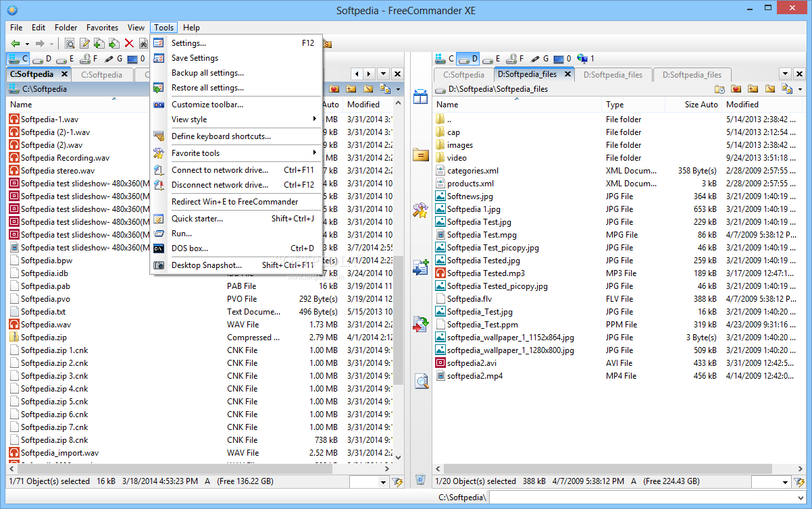Sort right panel by Modified column
This screenshot has width=812, height=509.
click(763, 105)
